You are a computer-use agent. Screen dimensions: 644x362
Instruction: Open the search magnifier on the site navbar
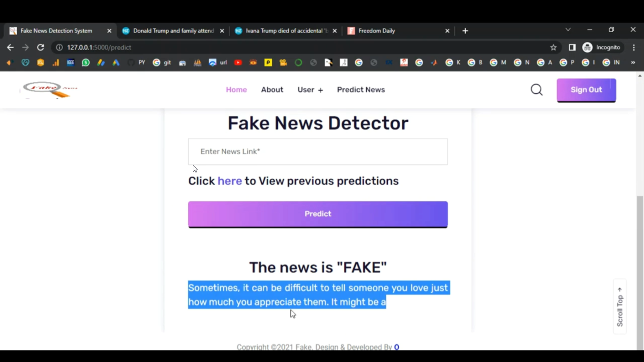[x=536, y=90]
